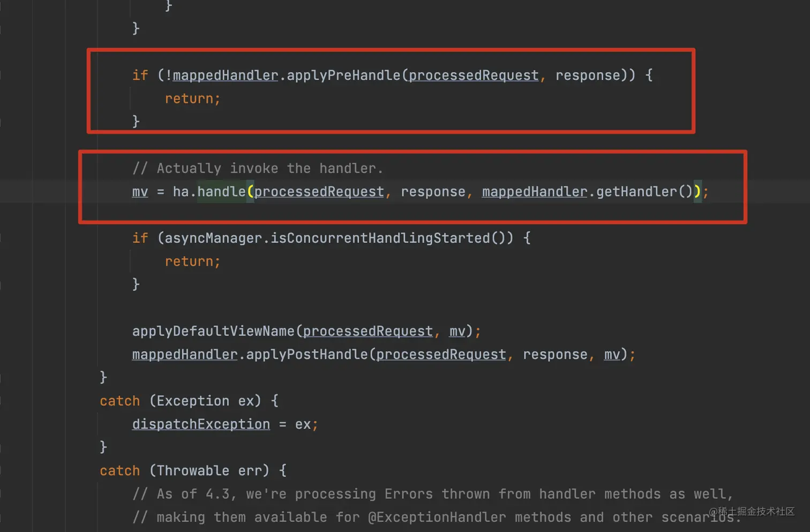This screenshot has height=532, width=810.
Task: Click the ha adapter variable
Action: point(181,192)
